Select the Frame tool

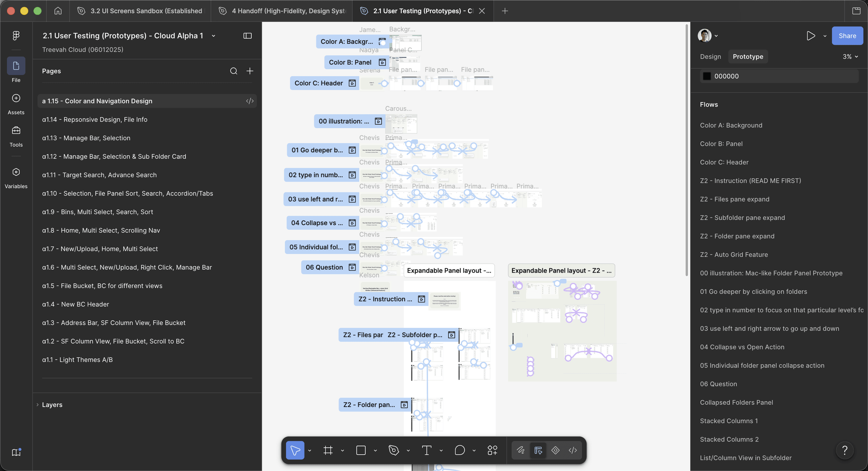328,450
